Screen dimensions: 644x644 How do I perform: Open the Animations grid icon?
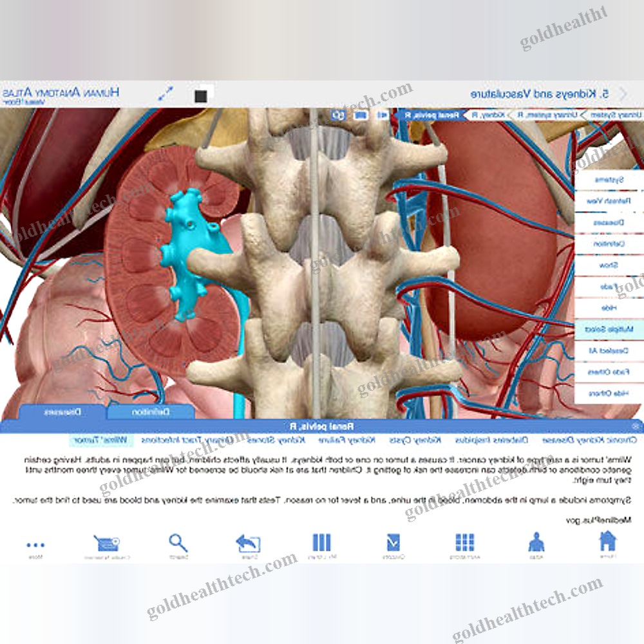464,542
